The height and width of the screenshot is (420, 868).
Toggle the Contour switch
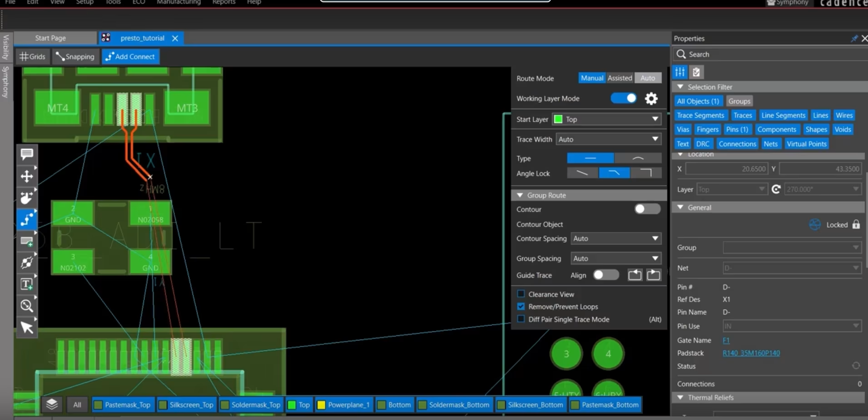point(647,209)
